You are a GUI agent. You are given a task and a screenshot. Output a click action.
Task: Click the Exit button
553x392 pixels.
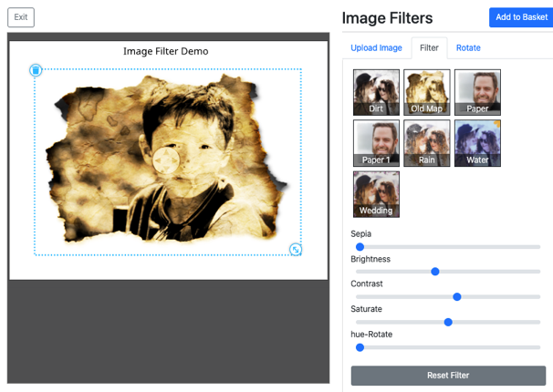21,17
